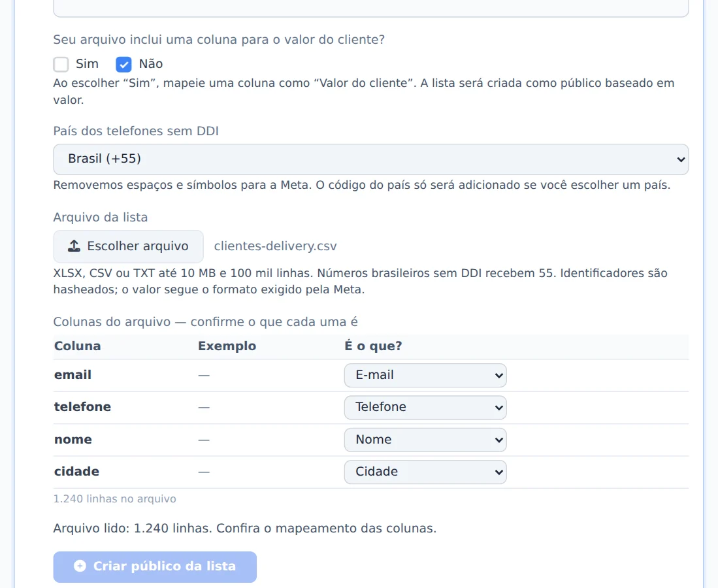The width and height of the screenshot is (718, 588).
Task: Click the 'País dos telefones sem DDI' label
Action: coord(136,131)
